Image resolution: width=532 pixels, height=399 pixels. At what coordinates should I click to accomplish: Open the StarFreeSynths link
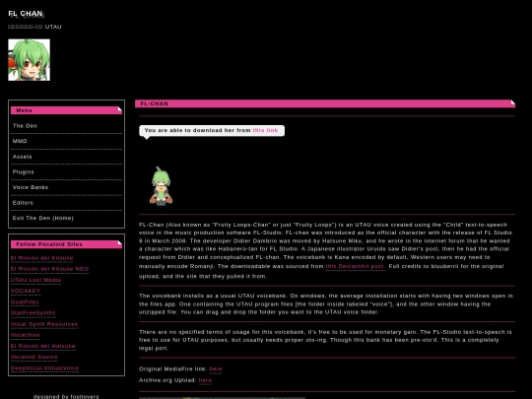(33, 313)
